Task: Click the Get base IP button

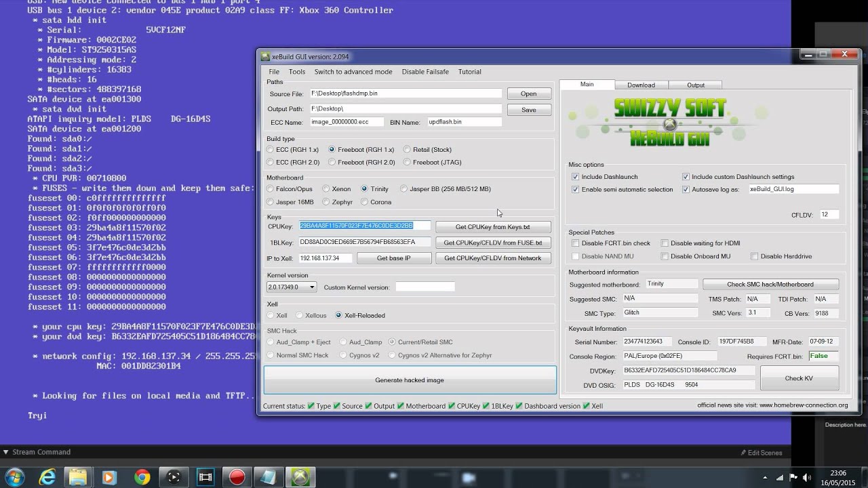Action: click(394, 258)
